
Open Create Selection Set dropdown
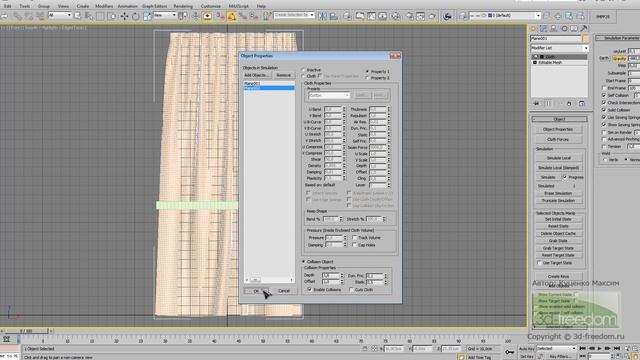click(x=294, y=16)
